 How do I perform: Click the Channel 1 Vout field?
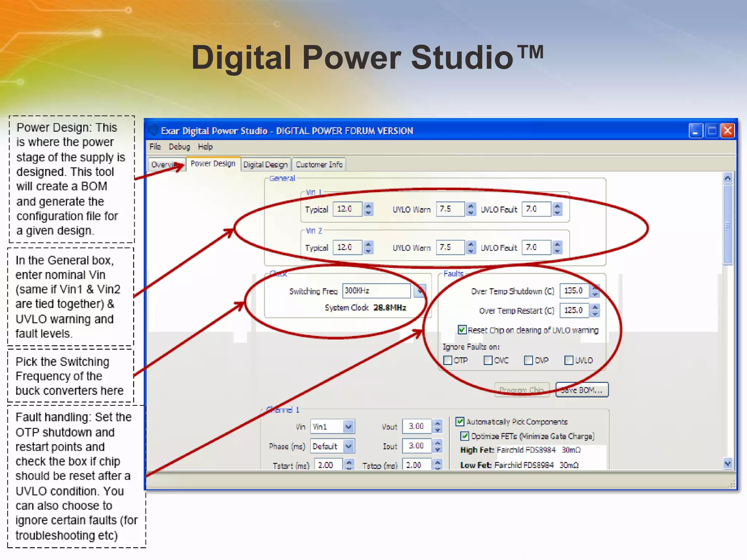[417, 426]
